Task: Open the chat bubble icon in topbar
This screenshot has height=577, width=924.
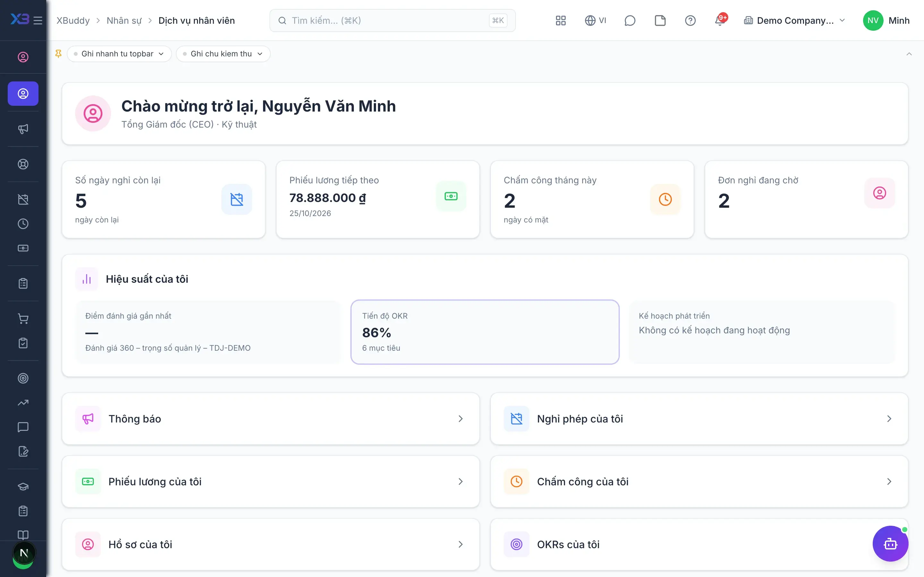Action: click(x=629, y=21)
